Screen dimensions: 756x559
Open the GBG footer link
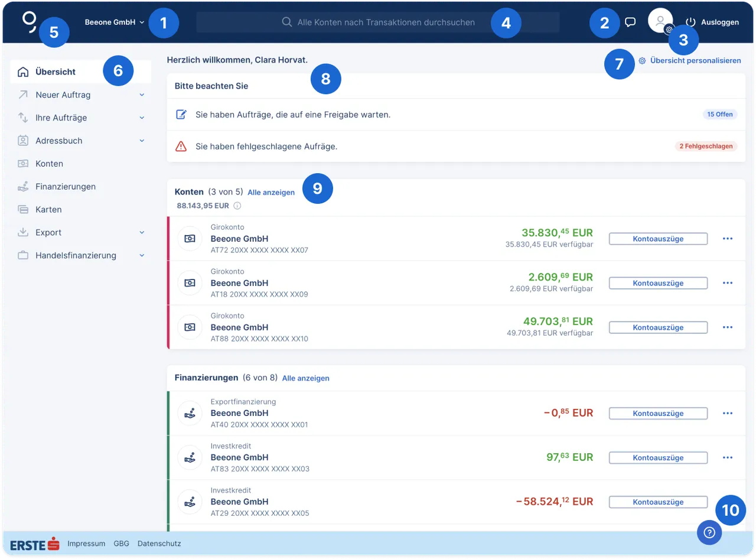tap(121, 544)
